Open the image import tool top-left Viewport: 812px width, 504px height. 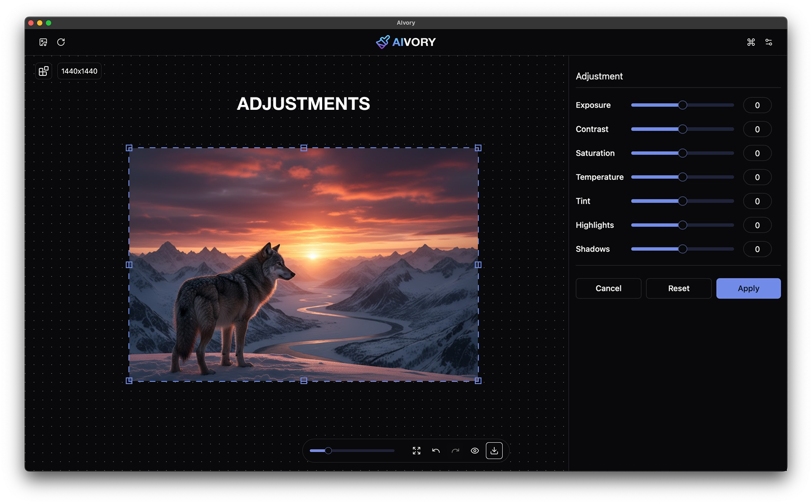pyautogui.click(x=43, y=42)
